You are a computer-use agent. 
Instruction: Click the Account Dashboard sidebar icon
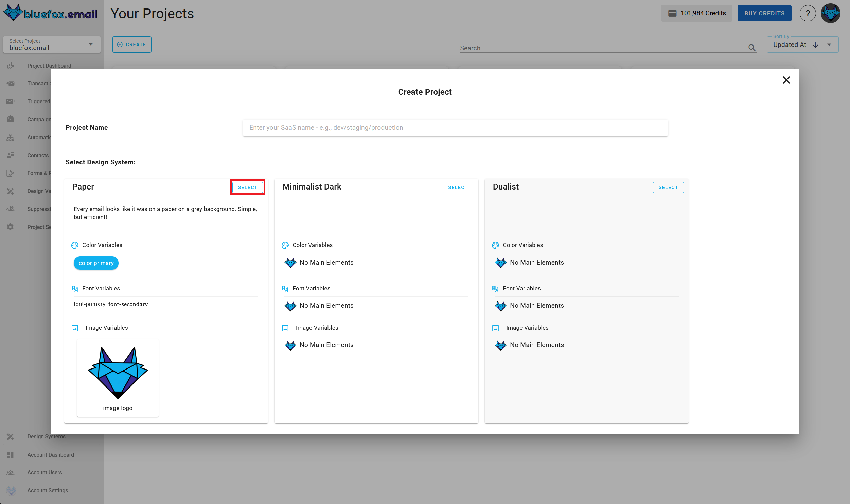10,455
